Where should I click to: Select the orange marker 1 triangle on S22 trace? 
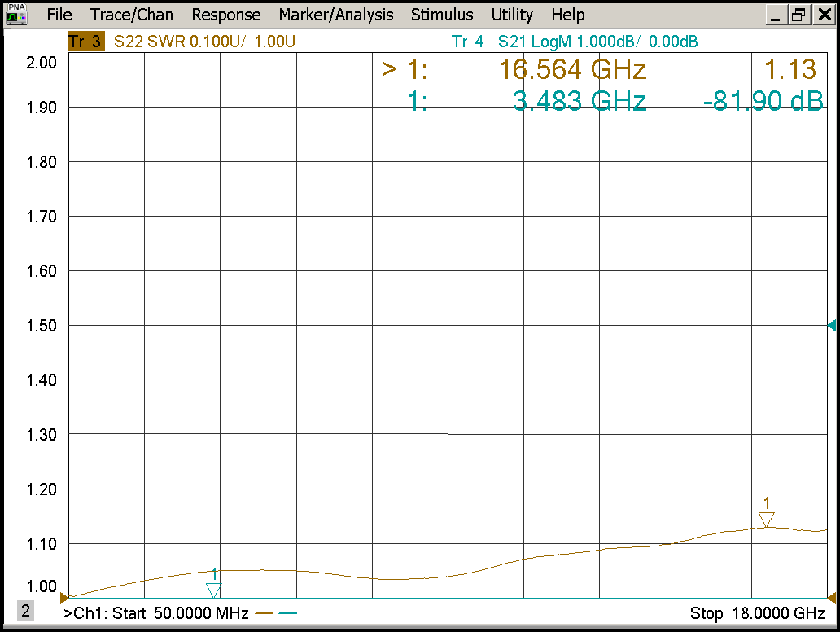tap(766, 520)
